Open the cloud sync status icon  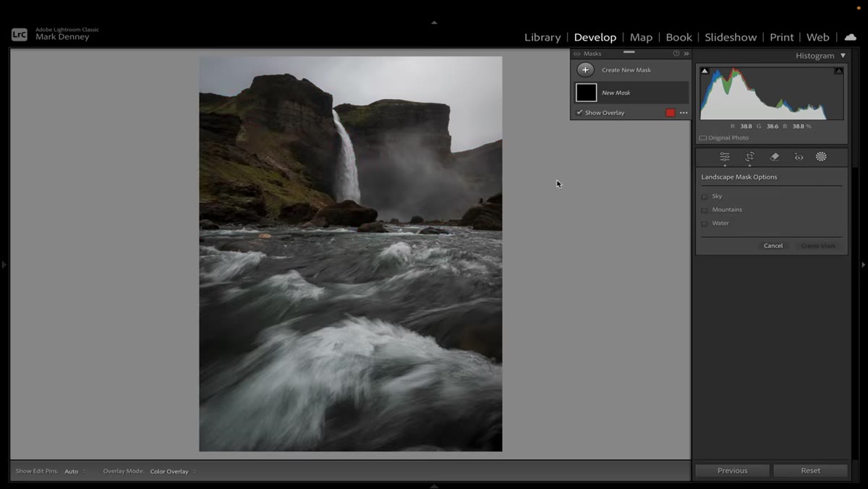pyautogui.click(x=850, y=37)
